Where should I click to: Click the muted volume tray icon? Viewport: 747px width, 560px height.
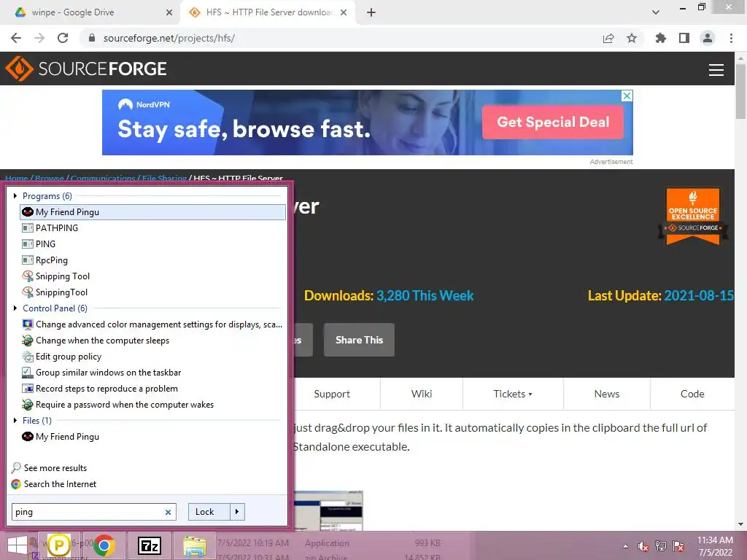[x=643, y=547]
